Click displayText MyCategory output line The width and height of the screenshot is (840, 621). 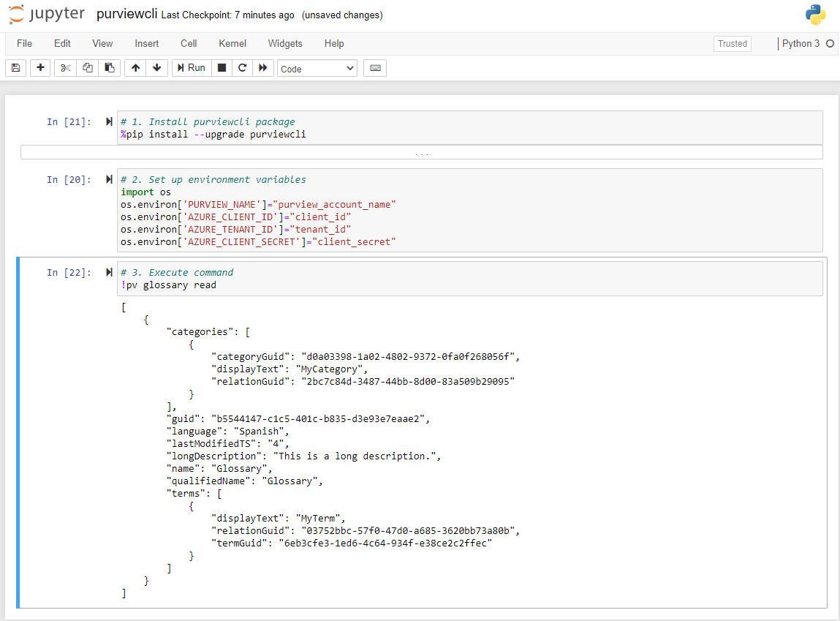pyautogui.click(x=290, y=369)
